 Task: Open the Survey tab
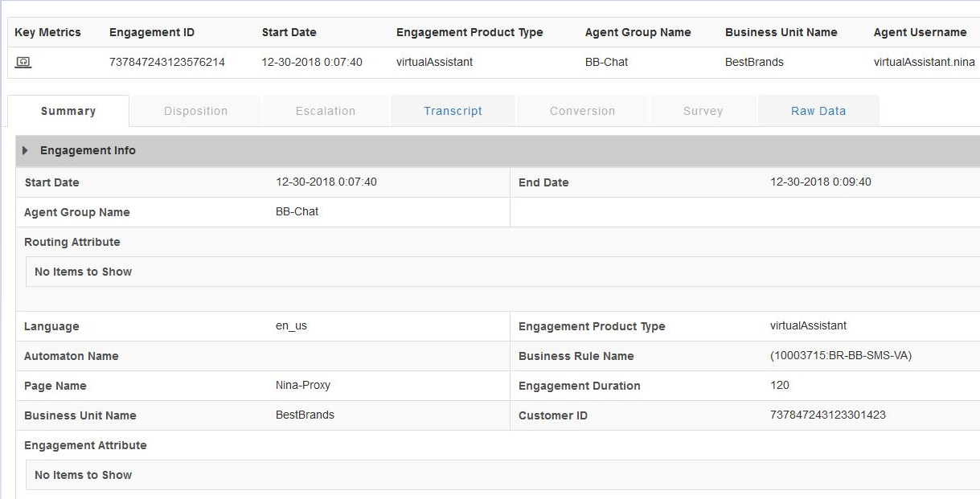tap(703, 111)
